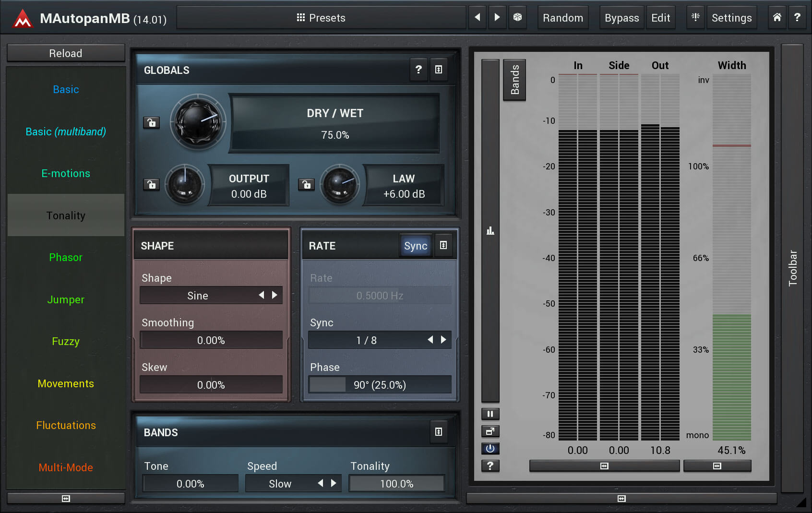
Task: Select the Basic device
Action: pyautogui.click(x=66, y=89)
